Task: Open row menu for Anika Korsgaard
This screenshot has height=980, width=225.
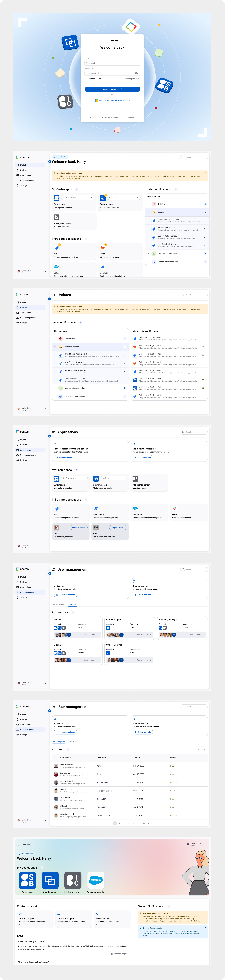Action: [x=203, y=815]
